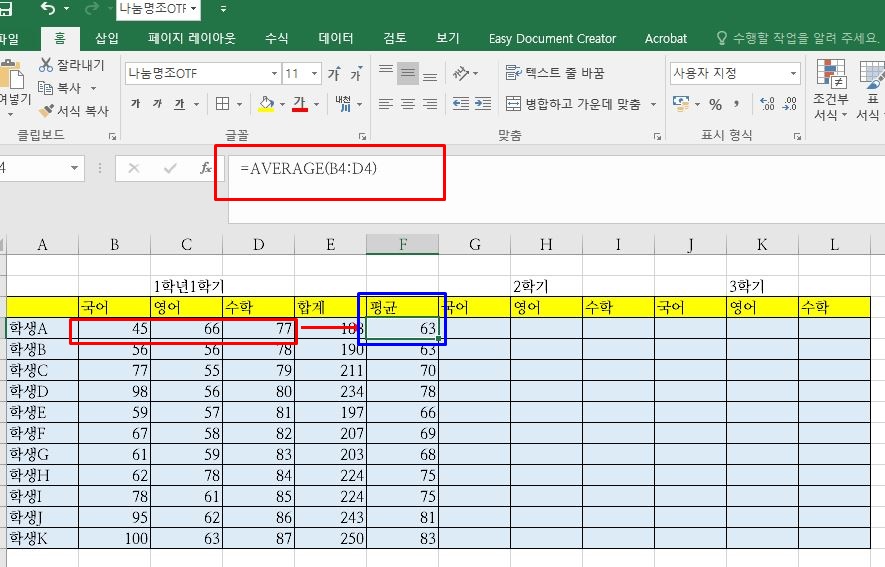Open Merge and Center dropdown arrow
Image resolution: width=885 pixels, height=567 pixels.
[654, 104]
